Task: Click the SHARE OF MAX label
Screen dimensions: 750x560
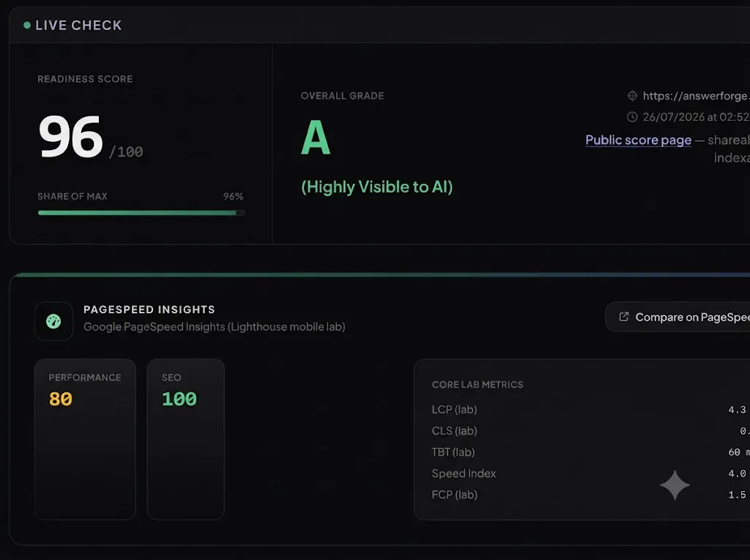Action: [73, 197]
